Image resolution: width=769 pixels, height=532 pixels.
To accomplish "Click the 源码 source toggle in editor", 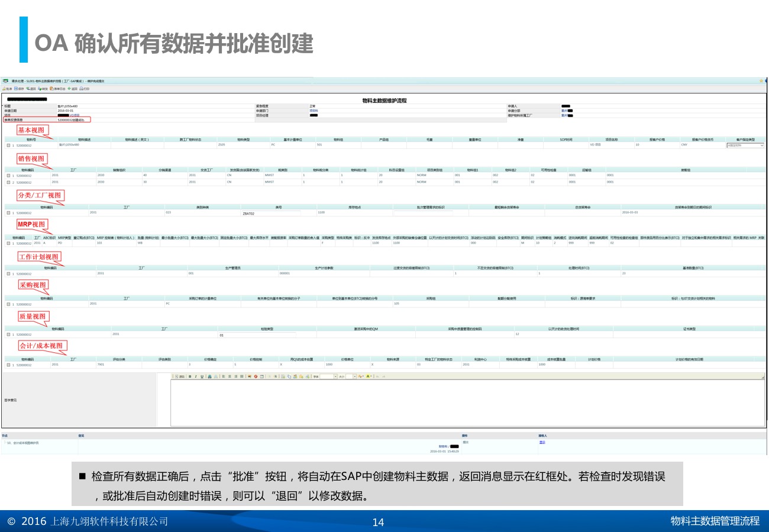I will (x=179, y=377).
